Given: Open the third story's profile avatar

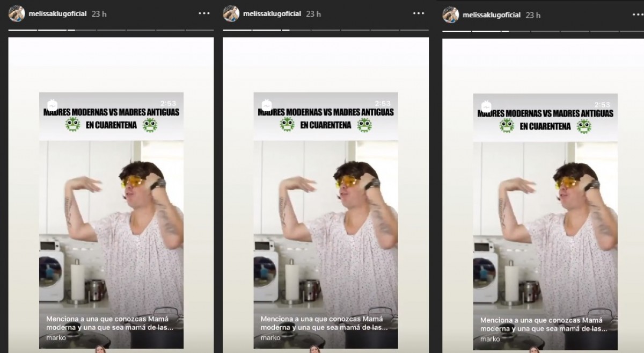Looking at the screenshot, I should click(x=451, y=15).
